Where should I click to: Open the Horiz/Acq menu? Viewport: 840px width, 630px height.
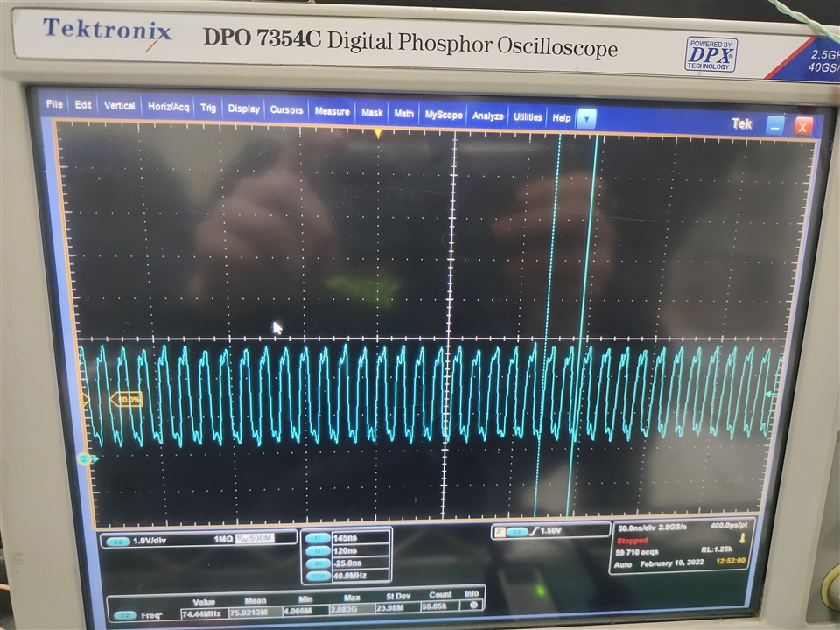169,107
